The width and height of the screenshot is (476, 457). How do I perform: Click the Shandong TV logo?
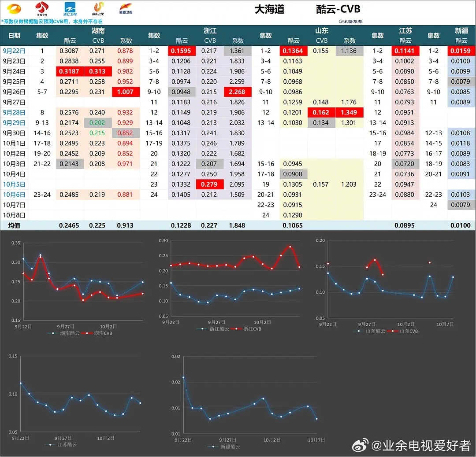click(99, 8)
